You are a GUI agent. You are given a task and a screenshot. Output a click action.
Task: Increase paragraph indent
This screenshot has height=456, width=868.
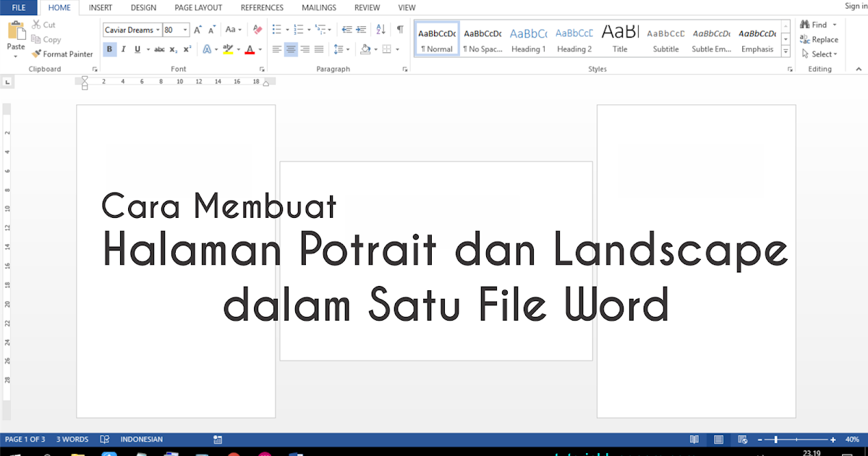362,30
